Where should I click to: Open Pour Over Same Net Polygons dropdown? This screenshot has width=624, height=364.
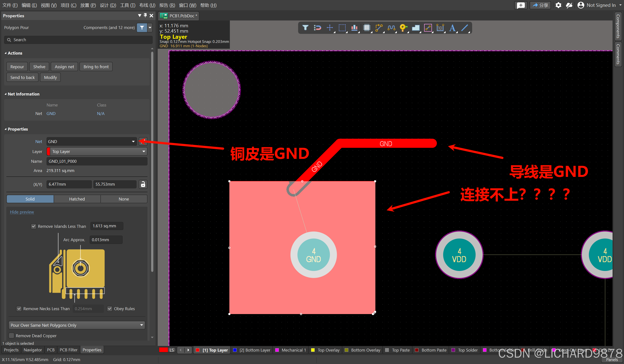[141, 325]
